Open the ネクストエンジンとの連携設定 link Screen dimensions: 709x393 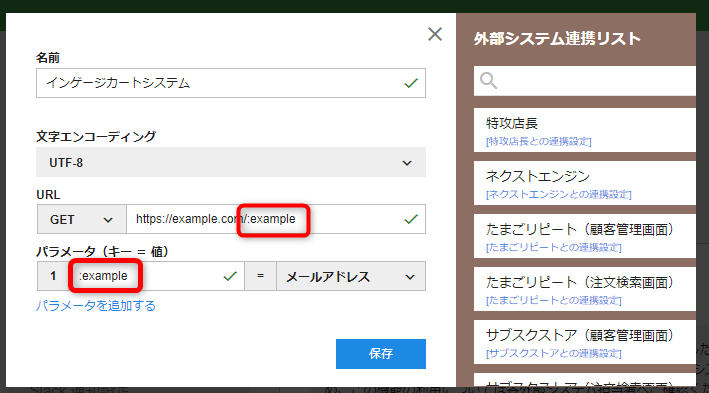558,194
